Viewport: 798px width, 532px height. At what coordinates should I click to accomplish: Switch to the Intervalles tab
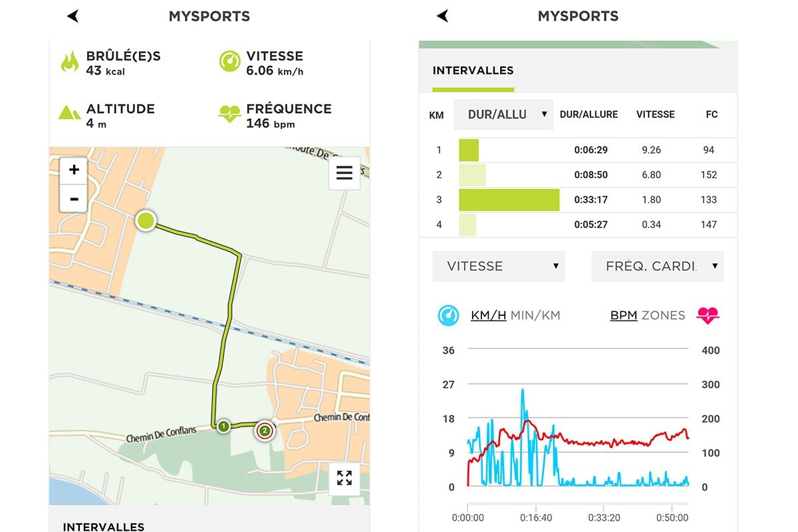(473, 70)
